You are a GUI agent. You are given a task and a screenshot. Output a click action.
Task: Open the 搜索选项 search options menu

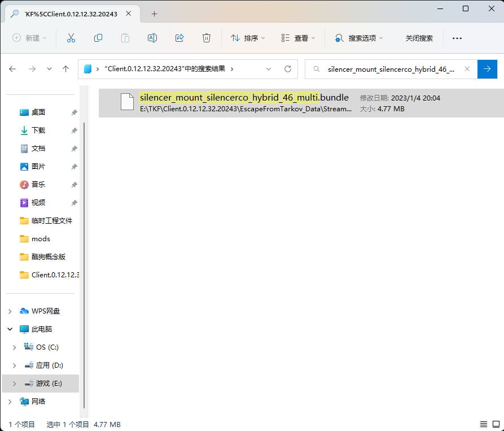(x=359, y=38)
